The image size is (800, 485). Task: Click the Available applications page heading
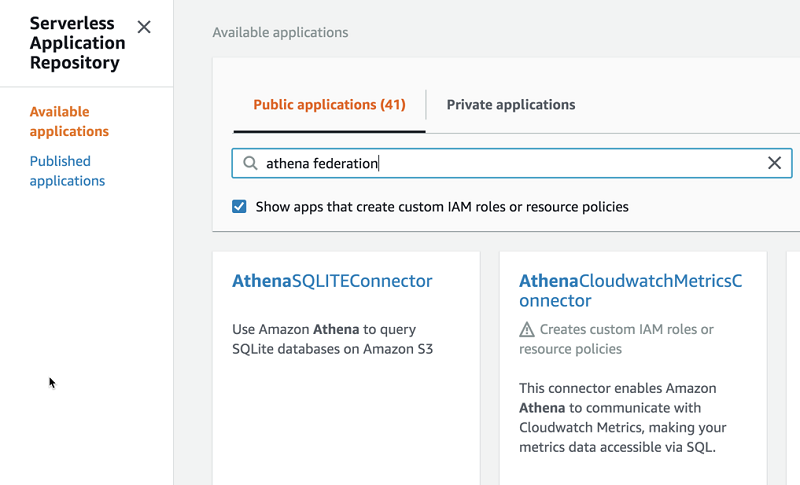[280, 32]
